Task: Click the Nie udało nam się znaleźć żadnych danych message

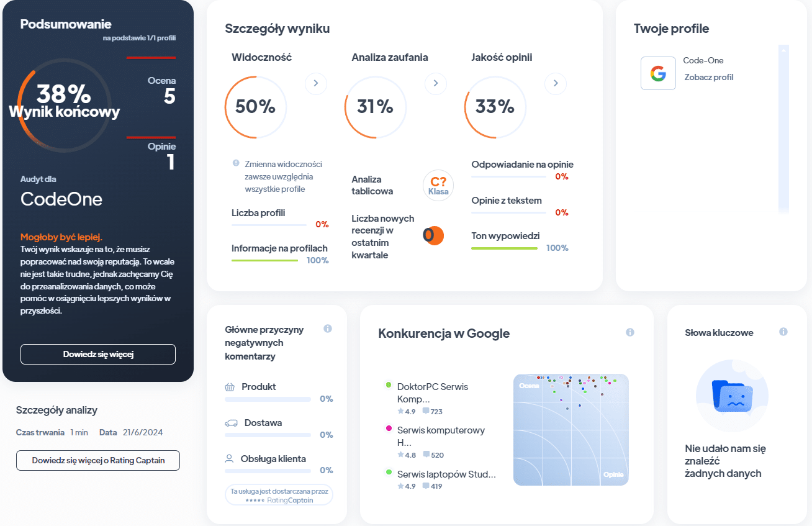Action: (726, 461)
